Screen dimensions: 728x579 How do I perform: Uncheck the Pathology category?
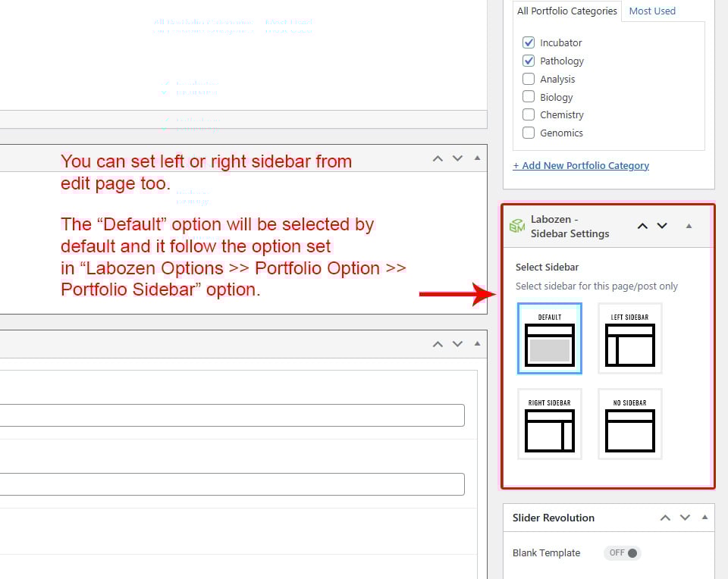[x=529, y=61]
